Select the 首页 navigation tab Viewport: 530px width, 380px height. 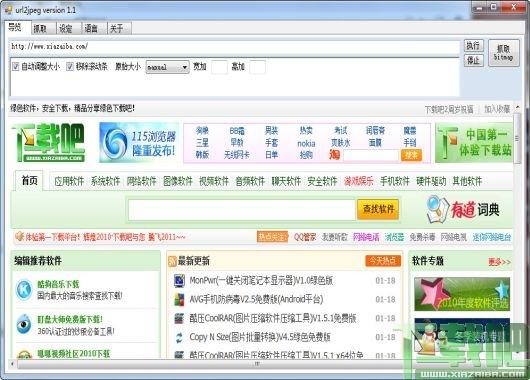tap(29, 181)
